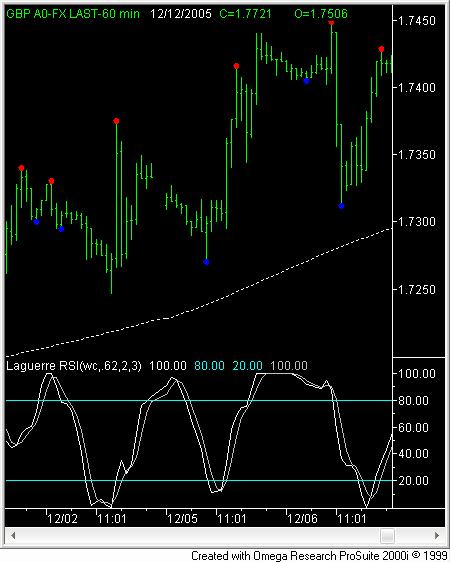Select the red marker atop the tall 12/02 spike
This screenshot has width=450, height=562.
[116, 121]
